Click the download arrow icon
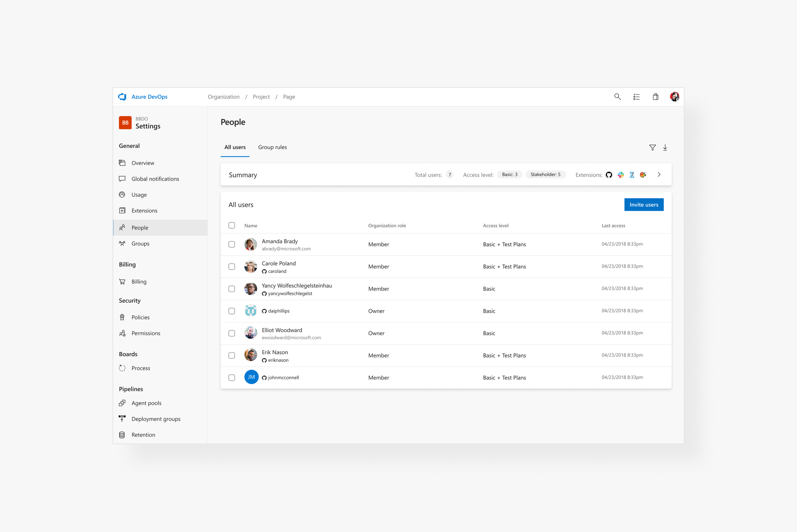Image resolution: width=797 pixels, height=532 pixels. (665, 147)
